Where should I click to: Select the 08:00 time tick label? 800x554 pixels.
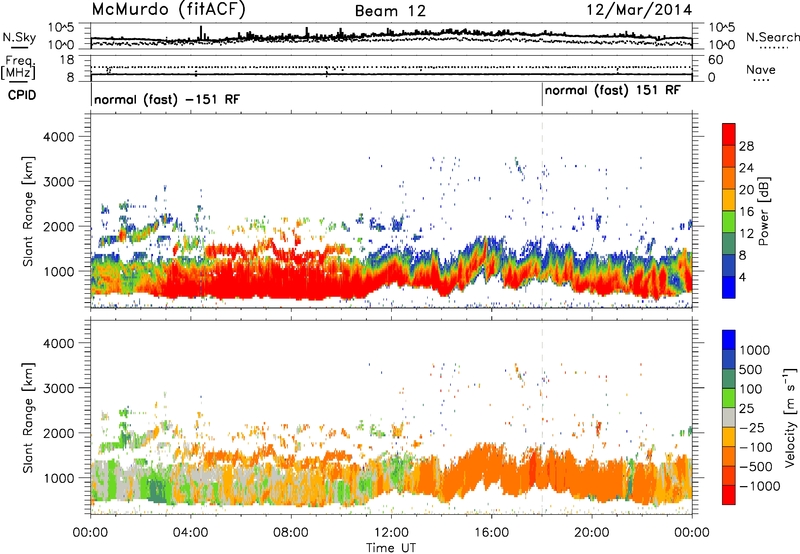coord(291,533)
